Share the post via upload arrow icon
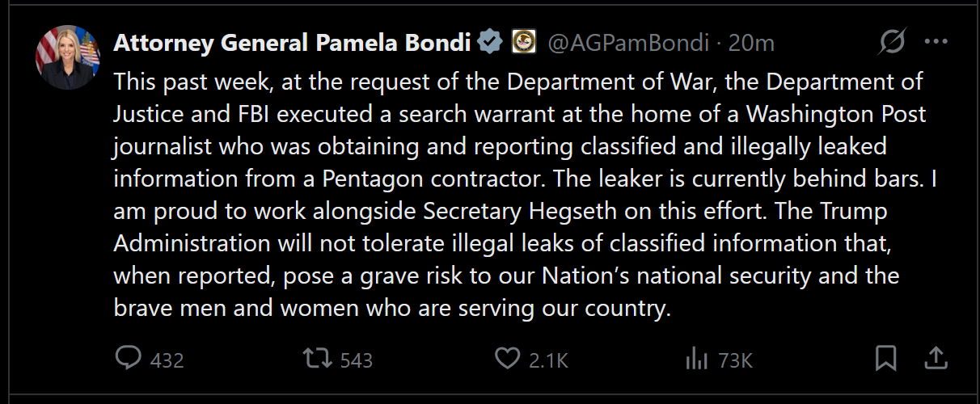The height and width of the screenshot is (404, 980). (935, 358)
